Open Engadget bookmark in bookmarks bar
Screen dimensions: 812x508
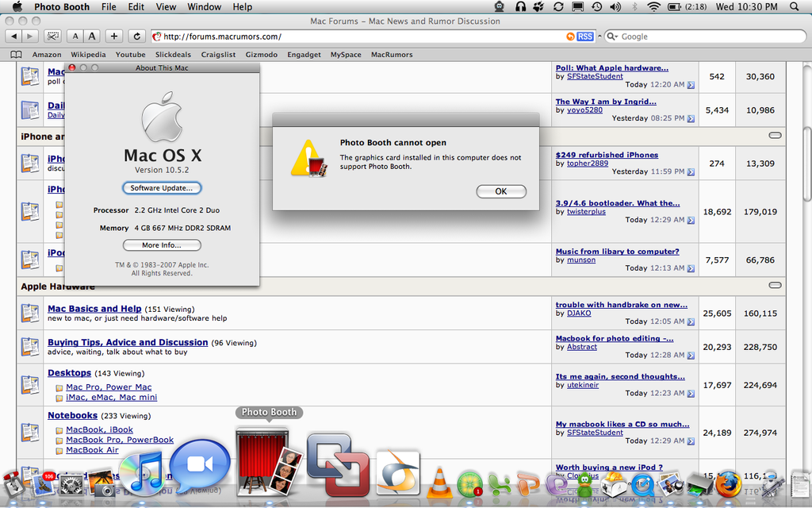[304, 55]
